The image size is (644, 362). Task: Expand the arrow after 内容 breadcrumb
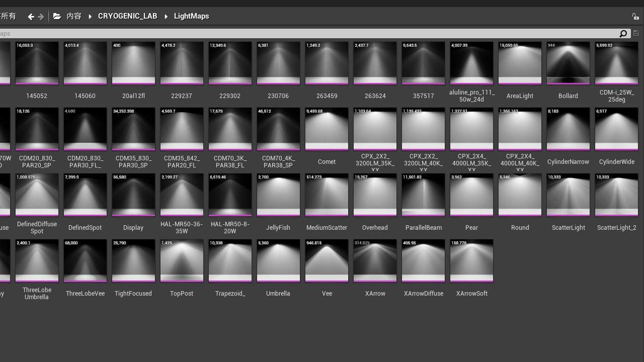tap(90, 17)
